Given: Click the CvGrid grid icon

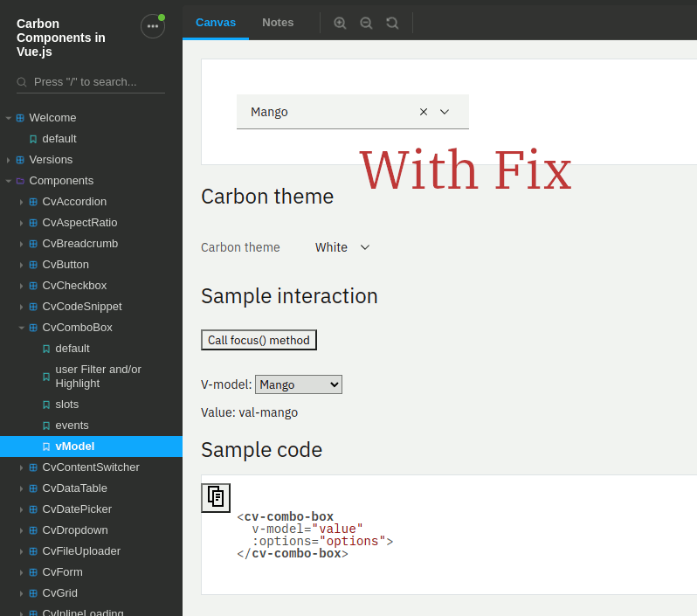Looking at the screenshot, I should pos(33,593).
